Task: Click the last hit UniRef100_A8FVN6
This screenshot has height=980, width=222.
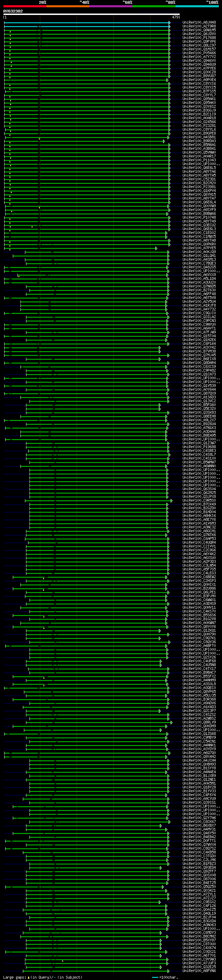Action: tap(199, 971)
